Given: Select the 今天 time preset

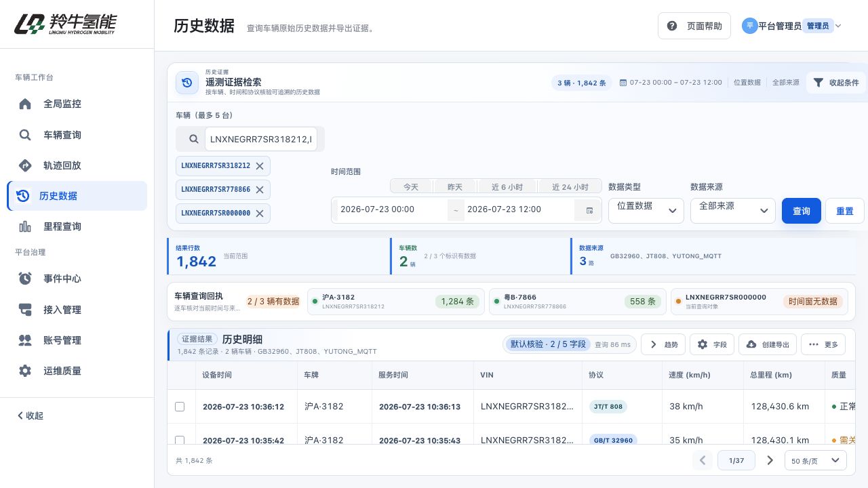Looking at the screenshot, I should 411,186.
